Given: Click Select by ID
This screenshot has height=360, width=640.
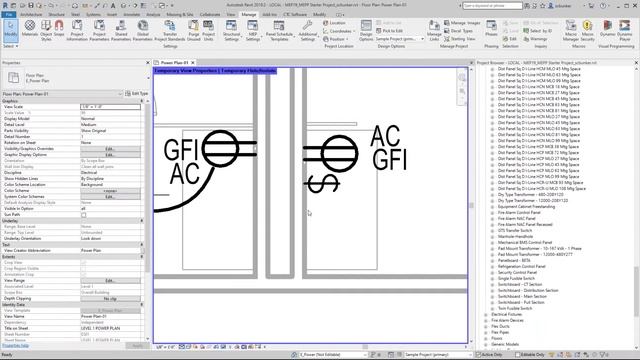Looking at the screenshot, I should pyautogui.click(x=537, y=31).
